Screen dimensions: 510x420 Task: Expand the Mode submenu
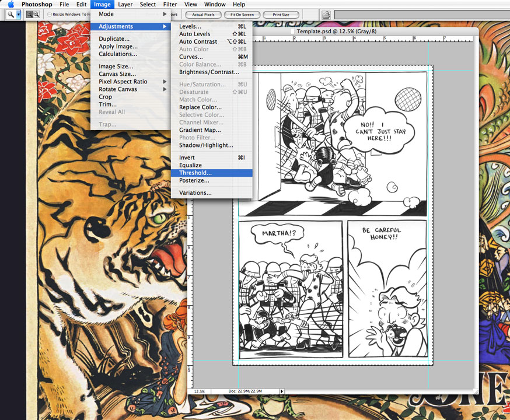point(131,14)
